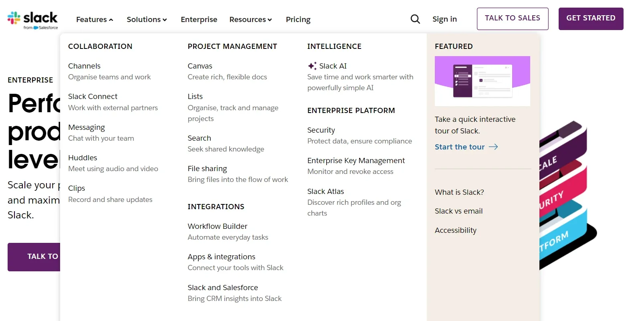
Task: Click 'Monitor and revoke access' text
Action: pyautogui.click(x=350, y=171)
